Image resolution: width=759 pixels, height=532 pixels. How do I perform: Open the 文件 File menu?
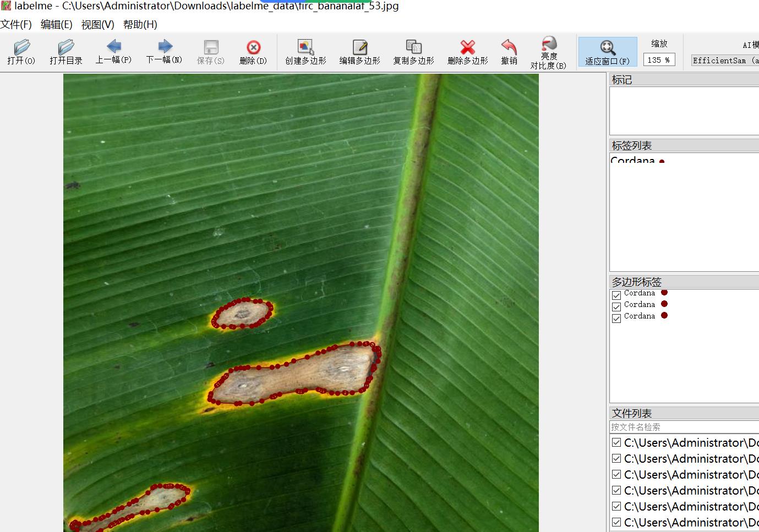(x=16, y=25)
